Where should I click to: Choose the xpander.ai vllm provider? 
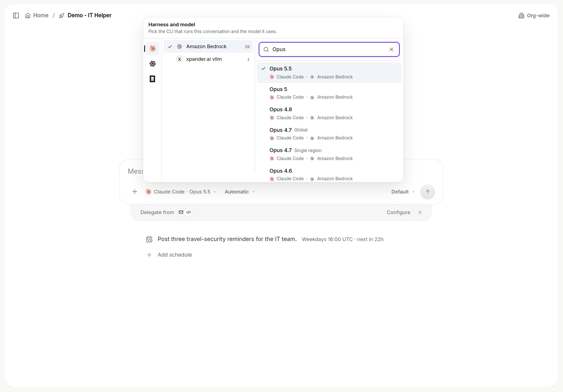[x=208, y=59]
